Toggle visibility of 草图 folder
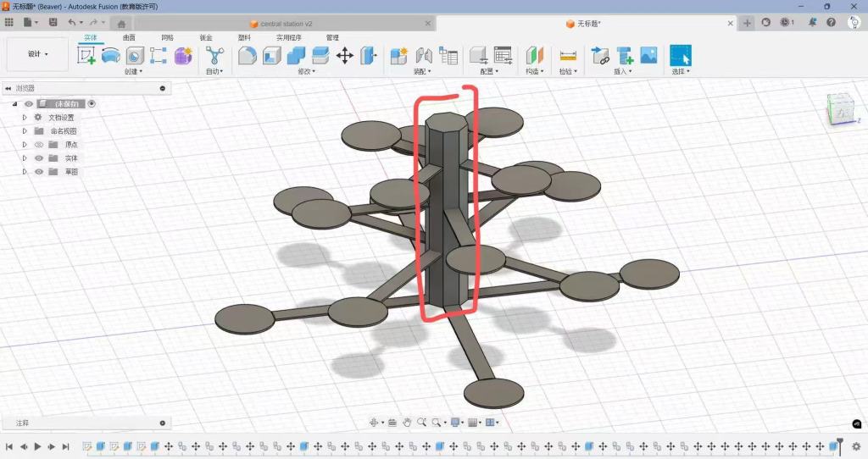The width and height of the screenshot is (868, 459). click(x=38, y=172)
